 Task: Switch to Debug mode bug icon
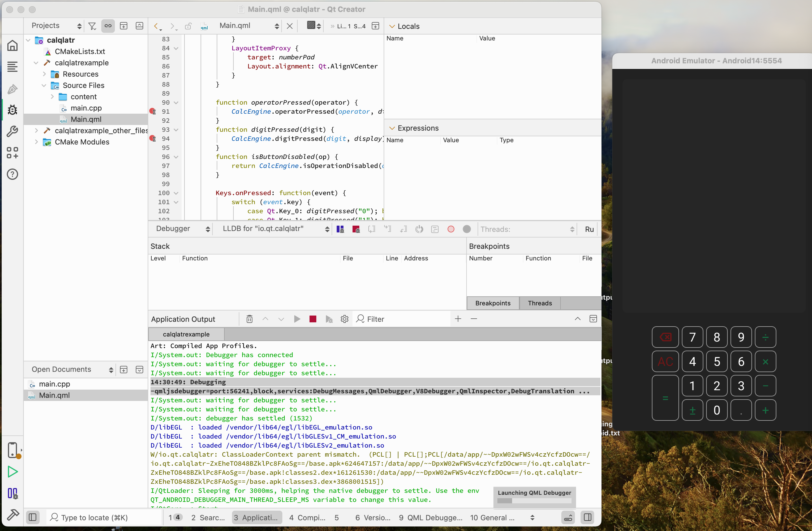12,110
